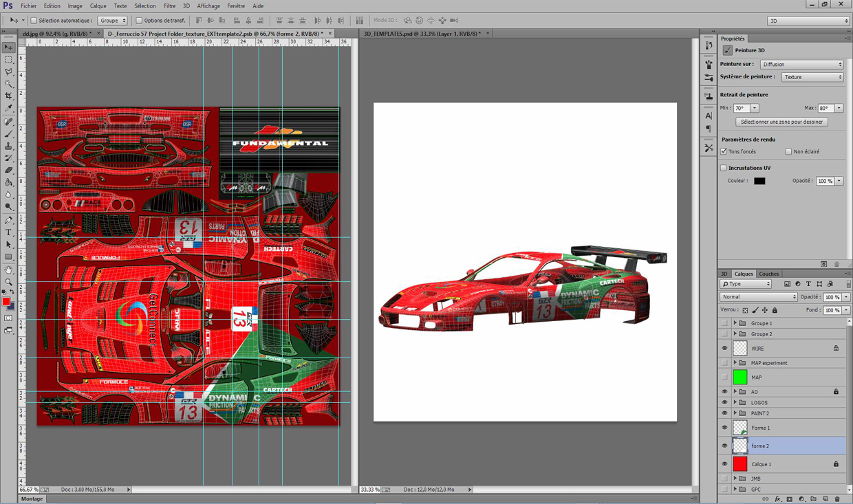The width and height of the screenshot is (853, 504).
Task: Open the Normal blend mode dropdown
Action: point(759,297)
